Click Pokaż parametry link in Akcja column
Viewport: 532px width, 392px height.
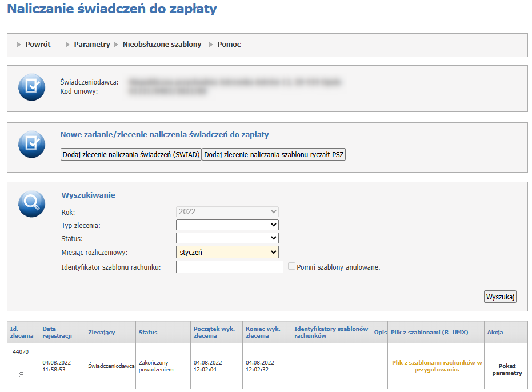[x=507, y=369]
